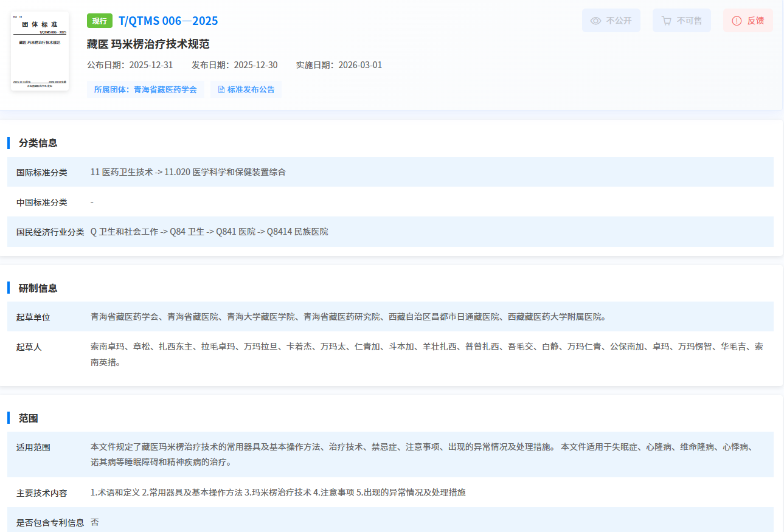Click the eye icon on 不公开 button

coord(595,21)
